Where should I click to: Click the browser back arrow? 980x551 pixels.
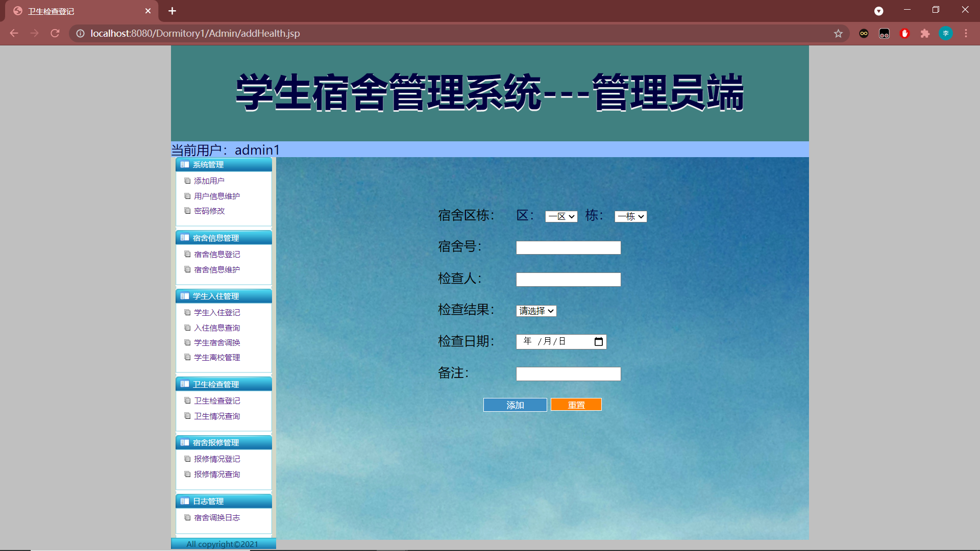[13, 33]
